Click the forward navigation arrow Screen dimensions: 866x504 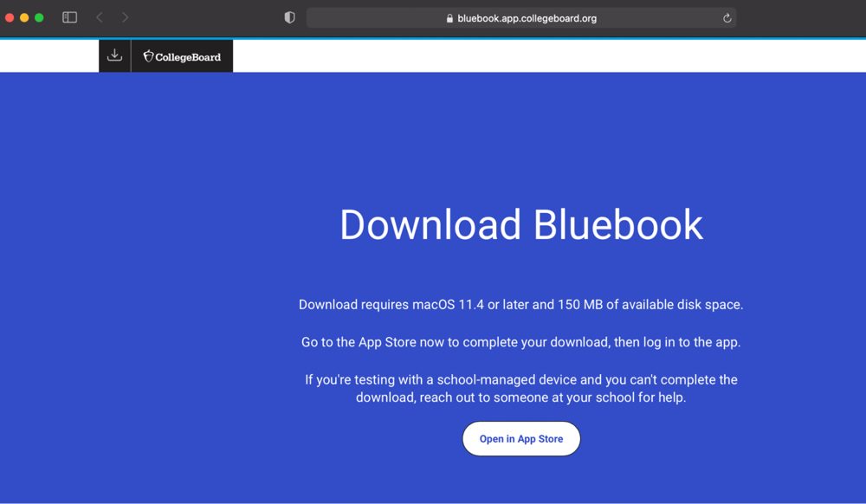pos(125,16)
